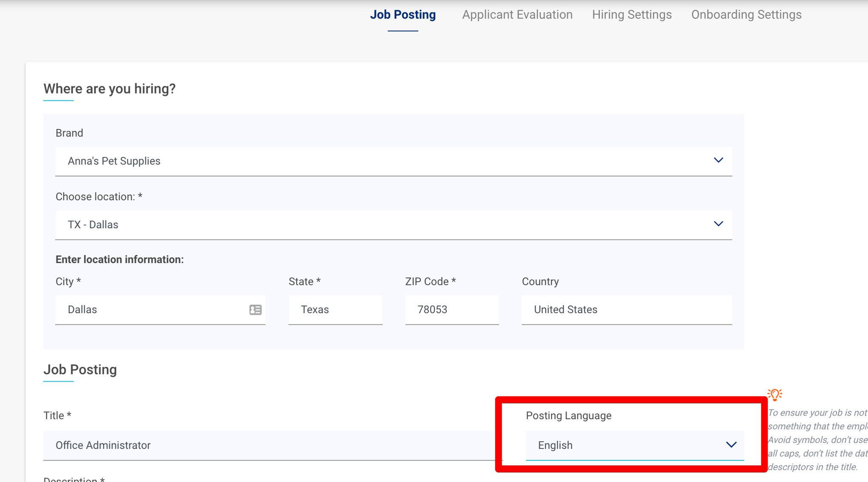Image resolution: width=868 pixels, height=482 pixels.
Task: Click the State field containing Texas
Action: pos(335,310)
